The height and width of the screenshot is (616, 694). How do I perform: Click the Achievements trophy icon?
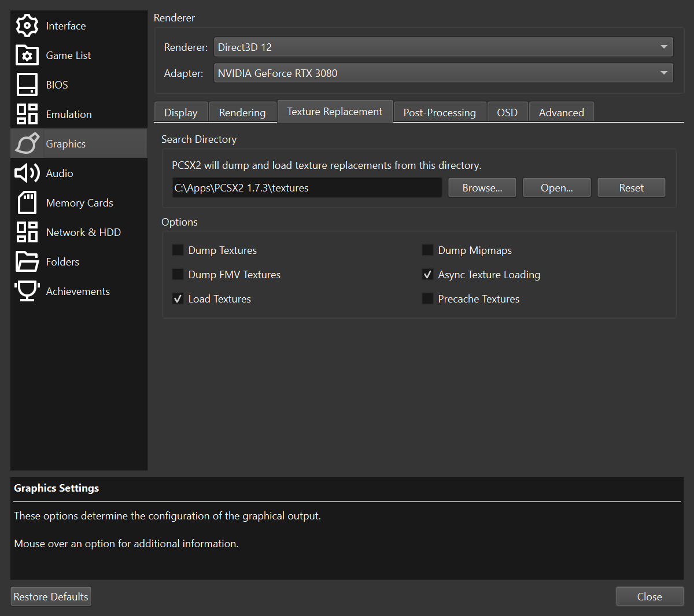[x=27, y=291]
